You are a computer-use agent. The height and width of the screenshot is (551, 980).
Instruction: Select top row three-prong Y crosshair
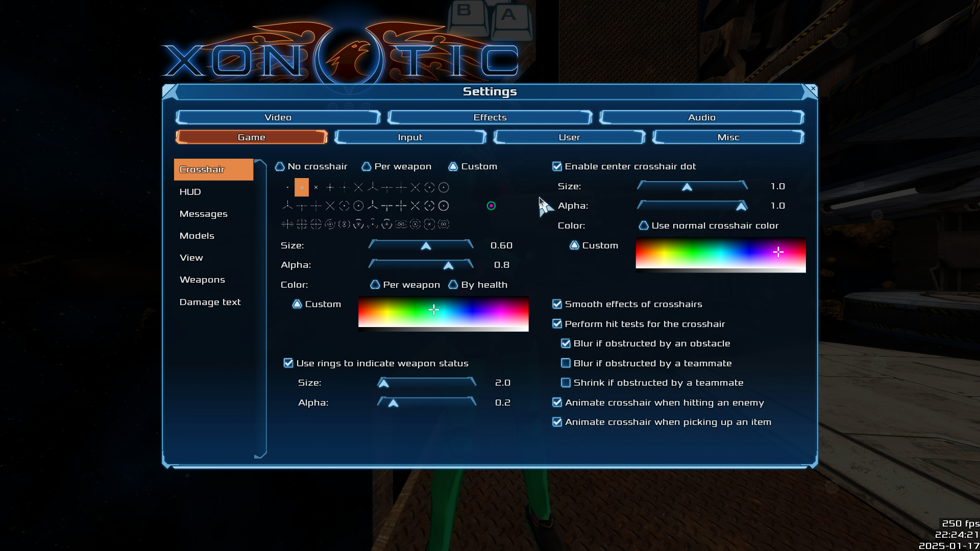[373, 187]
